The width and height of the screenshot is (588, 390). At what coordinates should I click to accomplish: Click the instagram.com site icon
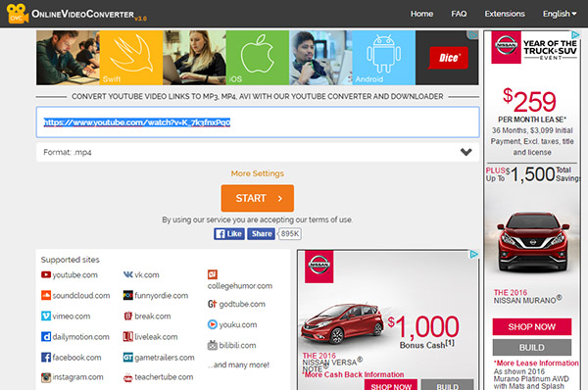click(46, 377)
